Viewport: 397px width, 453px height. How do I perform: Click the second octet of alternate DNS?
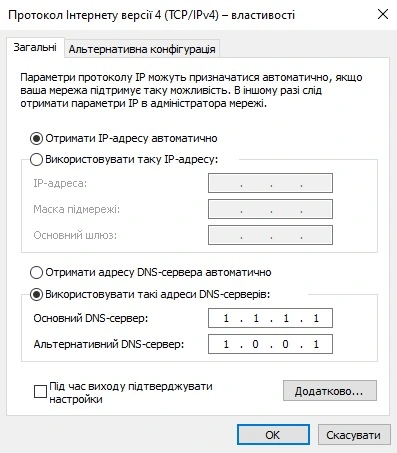(255, 344)
